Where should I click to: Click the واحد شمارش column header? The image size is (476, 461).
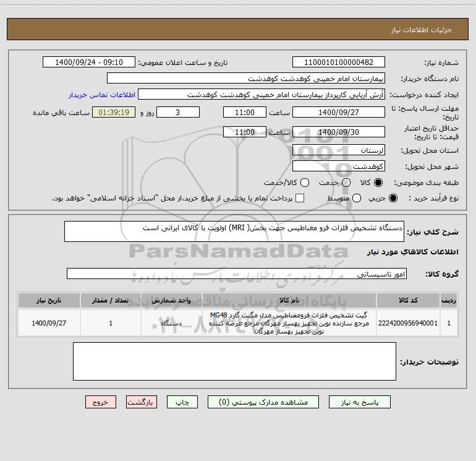tap(171, 300)
